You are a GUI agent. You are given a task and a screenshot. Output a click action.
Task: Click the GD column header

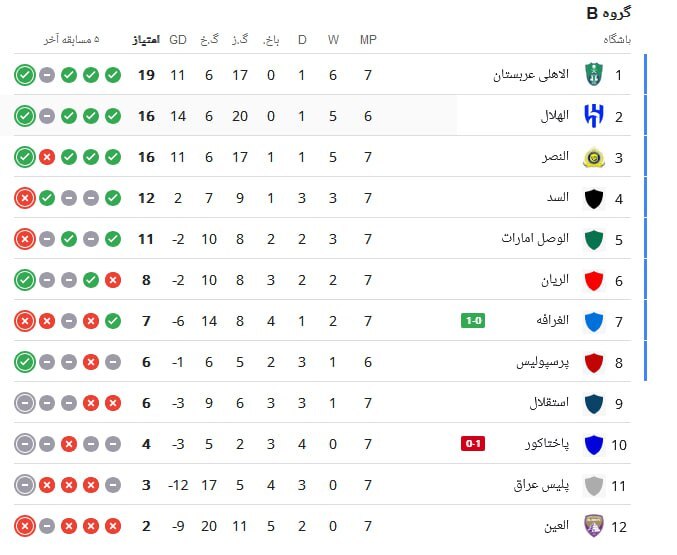[177, 40]
